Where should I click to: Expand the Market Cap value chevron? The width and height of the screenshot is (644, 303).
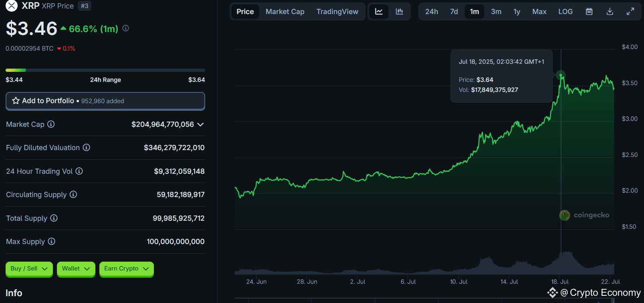[x=200, y=124]
